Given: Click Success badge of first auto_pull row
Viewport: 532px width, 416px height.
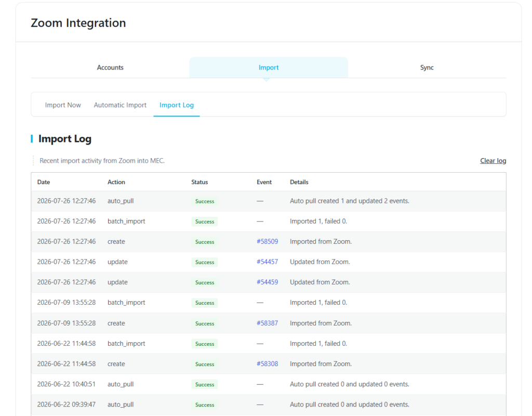Looking at the screenshot, I should [205, 201].
